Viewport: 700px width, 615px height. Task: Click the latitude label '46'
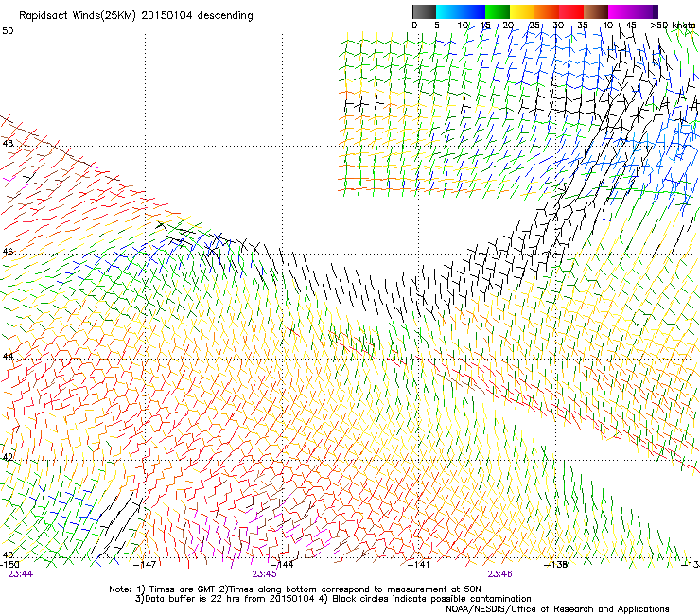[x=8, y=252]
